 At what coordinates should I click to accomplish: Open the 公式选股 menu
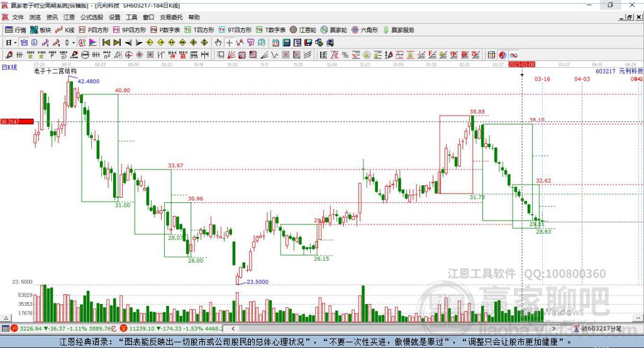pos(92,17)
